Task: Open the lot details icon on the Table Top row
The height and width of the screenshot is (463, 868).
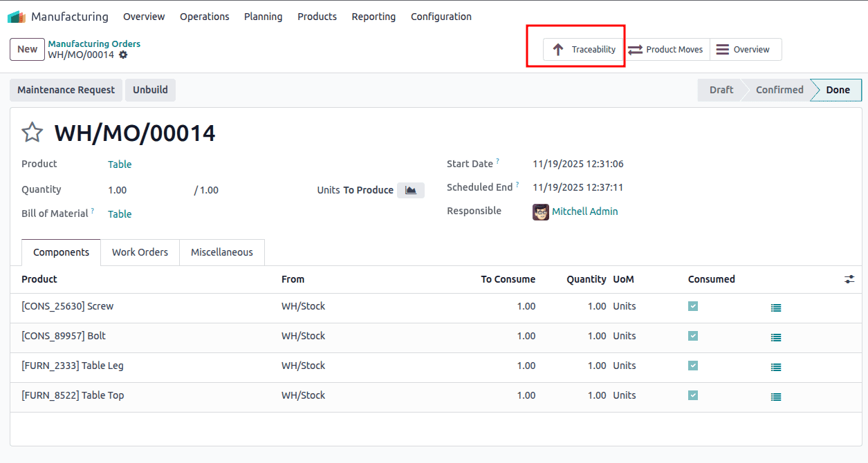Action: point(775,397)
